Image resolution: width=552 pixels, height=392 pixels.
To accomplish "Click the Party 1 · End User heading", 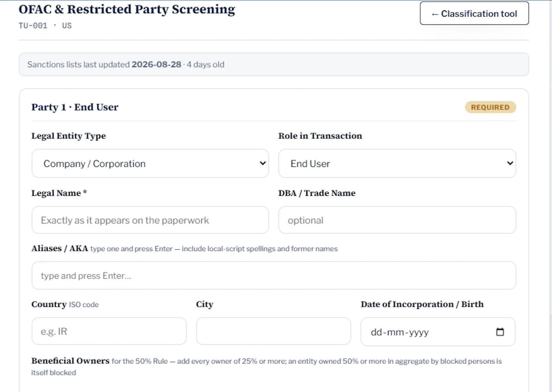I will [75, 107].
